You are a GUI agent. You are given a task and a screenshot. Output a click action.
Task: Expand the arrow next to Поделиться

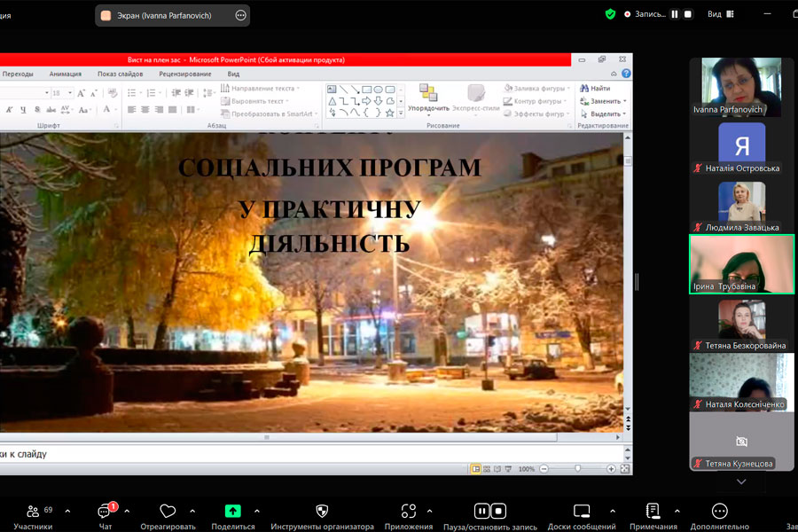pyautogui.click(x=257, y=512)
